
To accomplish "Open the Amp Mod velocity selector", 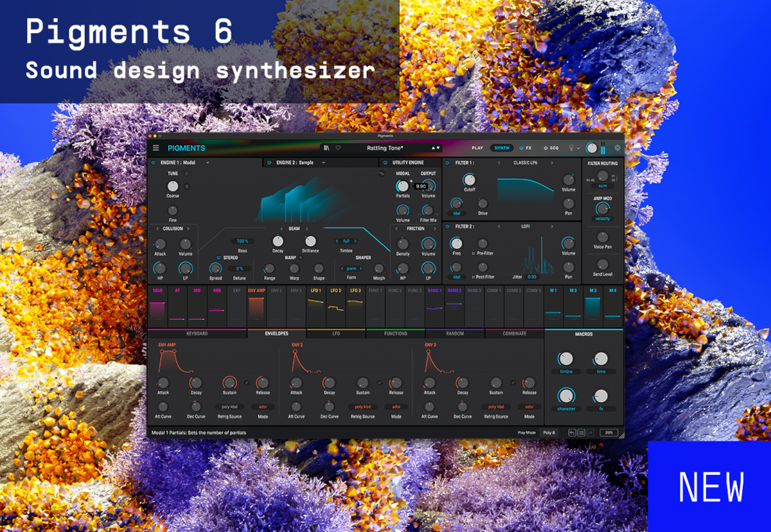I will click(x=602, y=218).
